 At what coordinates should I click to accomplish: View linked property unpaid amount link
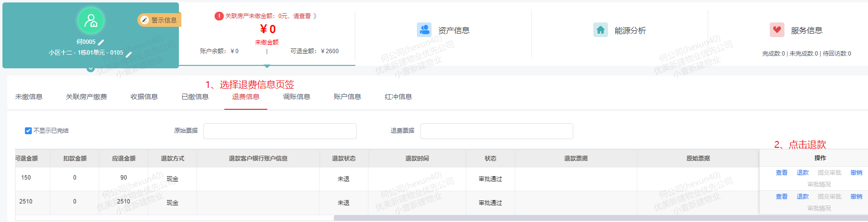coord(271,16)
